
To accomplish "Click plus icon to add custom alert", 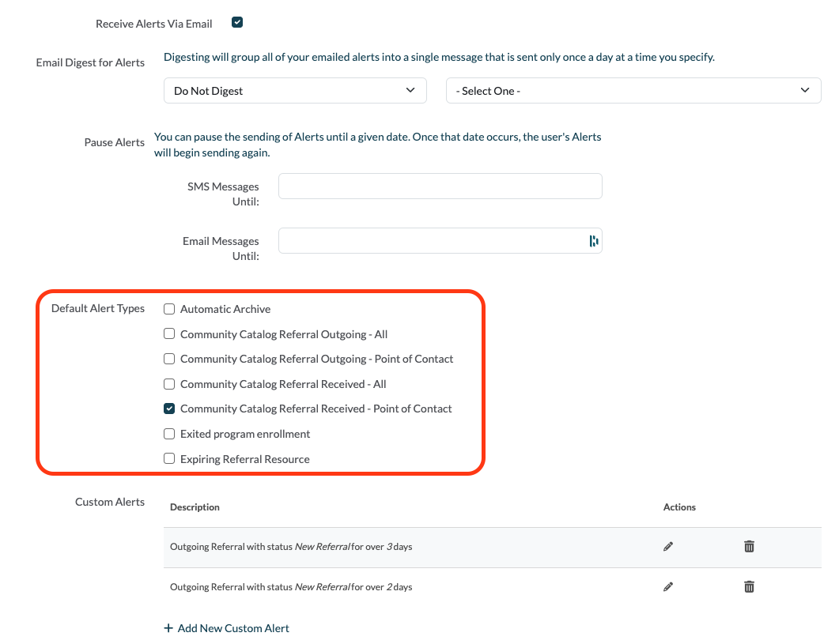I will pyautogui.click(x=168, y=628).
